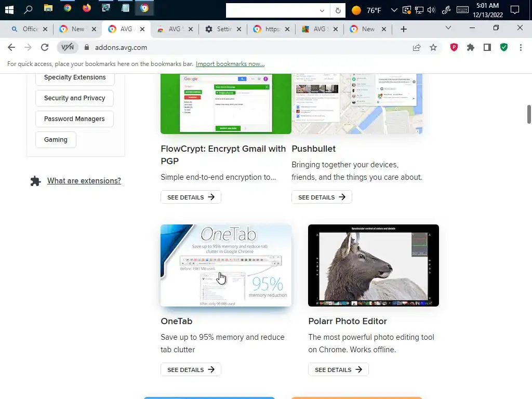
Task: Open the Pushbullet screenshot thumbnail
Action: pyautogui.click(x=357, y=104)
